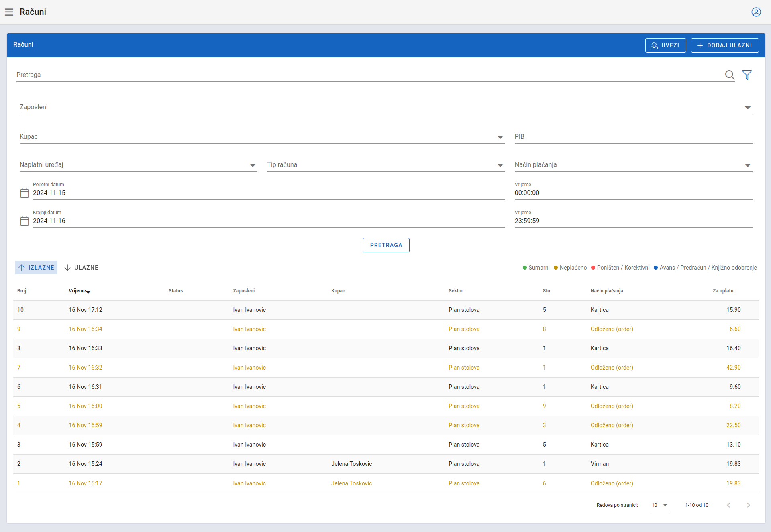Sort by Vrijeme column header
The height and width of the screenshot is (532, 771).
tap(79, 291)
